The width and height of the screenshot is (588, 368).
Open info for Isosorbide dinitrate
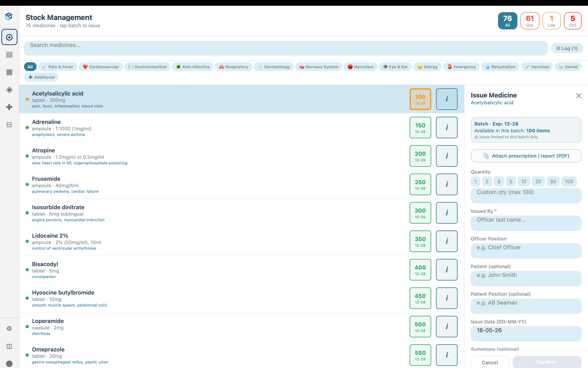click(x=447, y=213)
